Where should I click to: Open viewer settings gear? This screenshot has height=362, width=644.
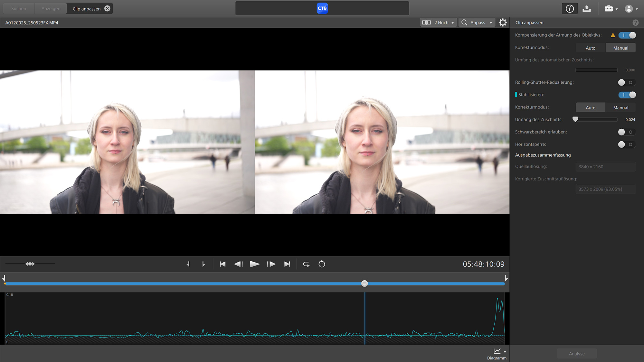point(503,23)
